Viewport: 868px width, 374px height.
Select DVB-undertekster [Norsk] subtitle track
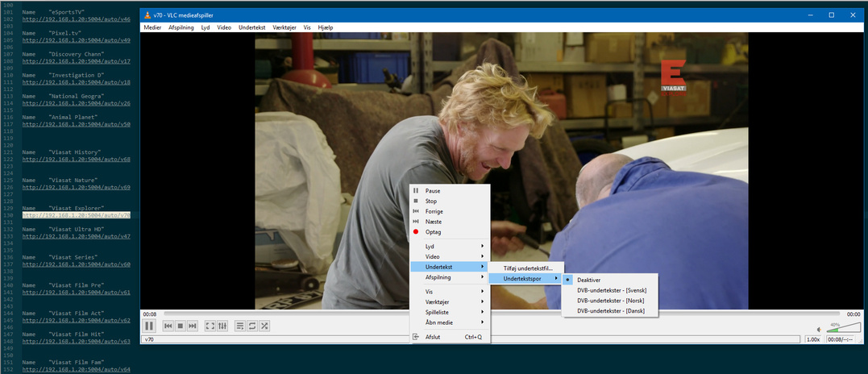pyautogui.click(x=610, y=301)
